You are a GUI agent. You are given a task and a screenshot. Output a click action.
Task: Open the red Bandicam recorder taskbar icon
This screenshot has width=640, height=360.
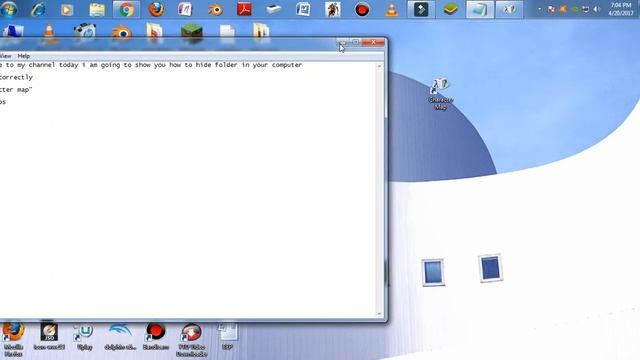pos(362,9)
